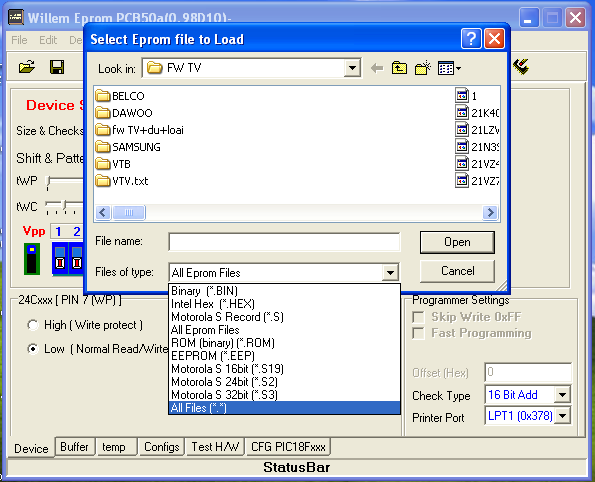Select the VTB folder
Screen dimensions: 595x482
[x=113, y=164]
